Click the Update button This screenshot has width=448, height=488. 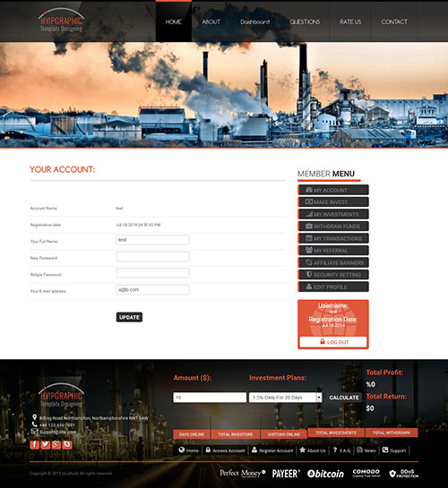(x=129, y=317)
